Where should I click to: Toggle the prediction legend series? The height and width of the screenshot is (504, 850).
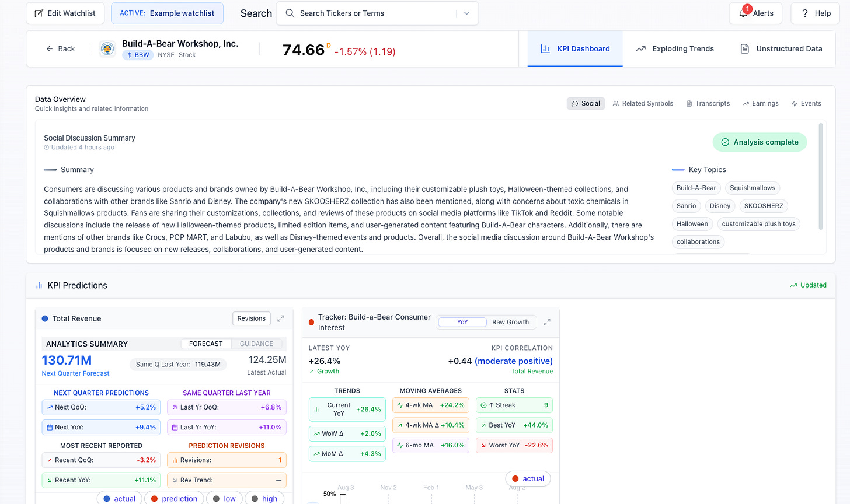pyautogui.click(x=175, y=498)
